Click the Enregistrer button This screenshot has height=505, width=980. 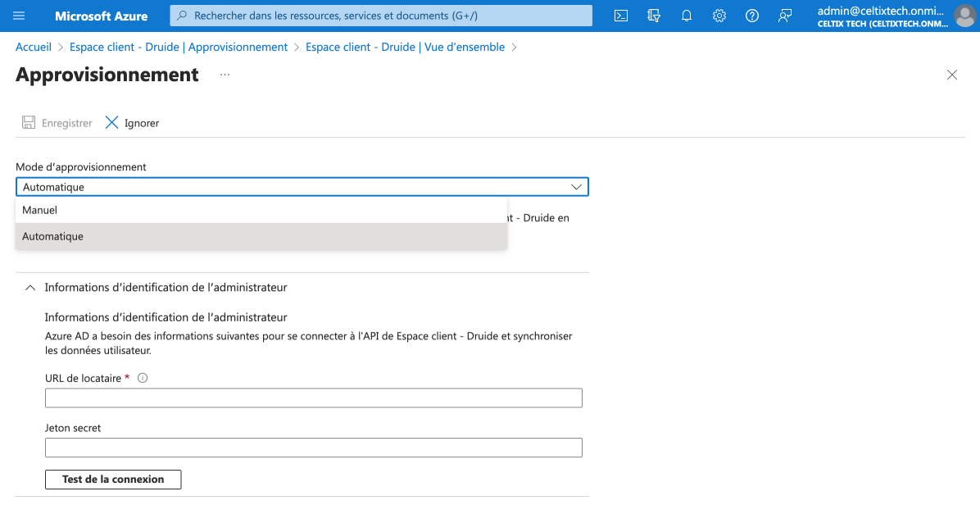57,123
